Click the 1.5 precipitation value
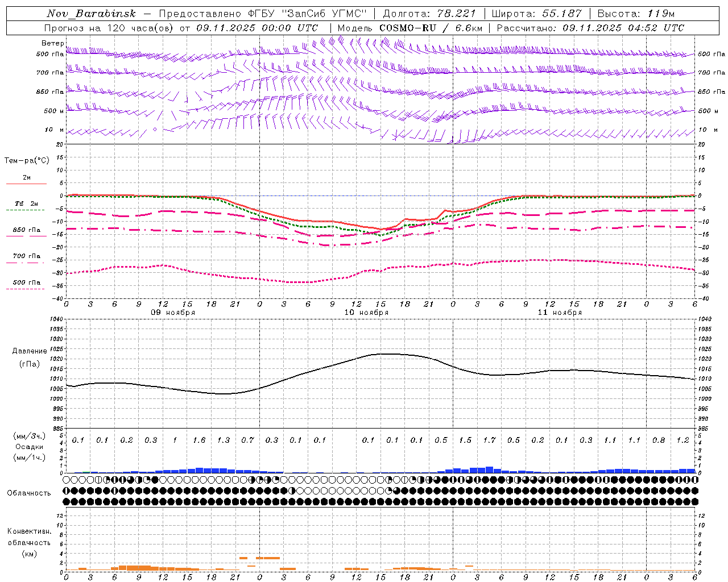 (x=465, y=440)
